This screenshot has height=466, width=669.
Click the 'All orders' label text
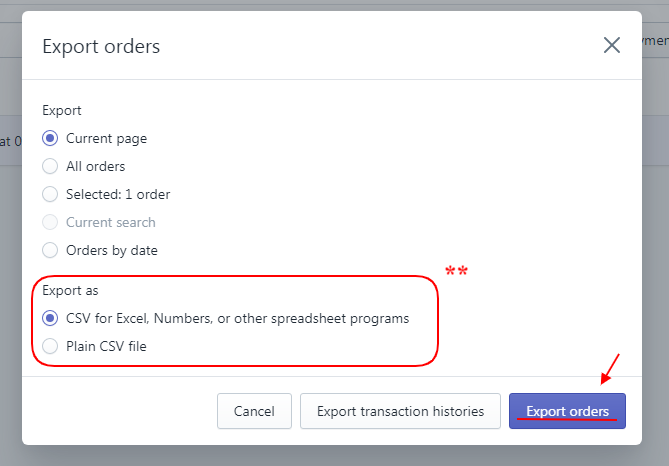(96, 166)
